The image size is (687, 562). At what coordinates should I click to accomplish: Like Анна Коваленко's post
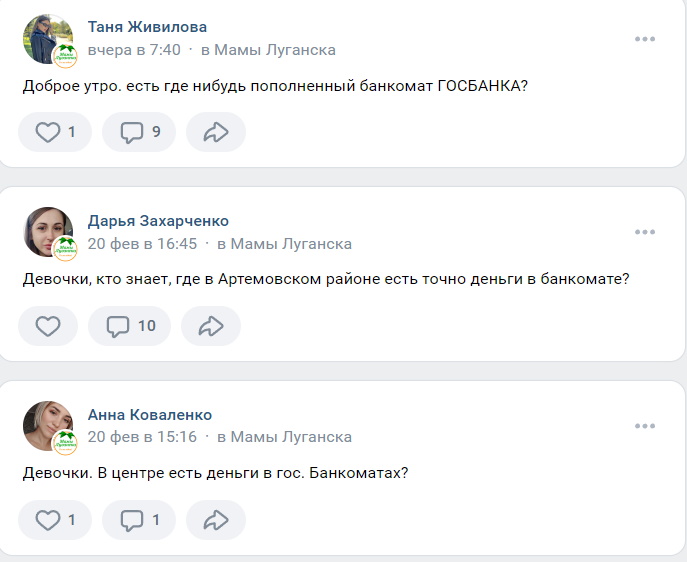click(x=55, y=519)
